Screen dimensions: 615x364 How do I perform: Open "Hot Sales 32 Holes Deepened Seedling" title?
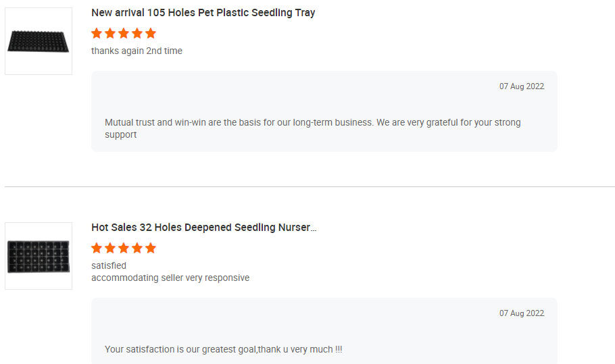click(x=203, y=228)
